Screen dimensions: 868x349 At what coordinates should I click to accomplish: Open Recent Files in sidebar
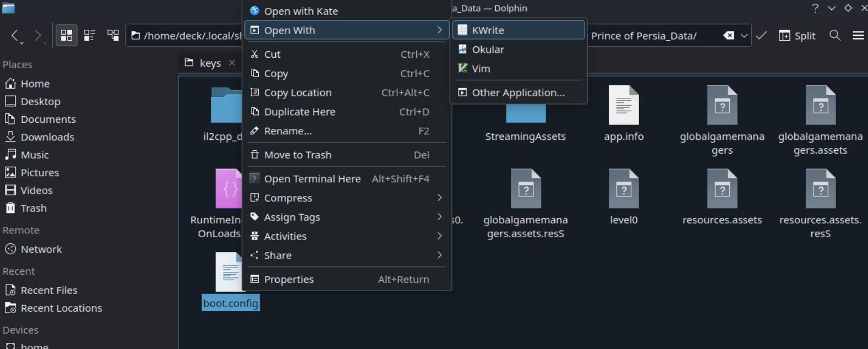pyautogui.click(x=48, y=290)
